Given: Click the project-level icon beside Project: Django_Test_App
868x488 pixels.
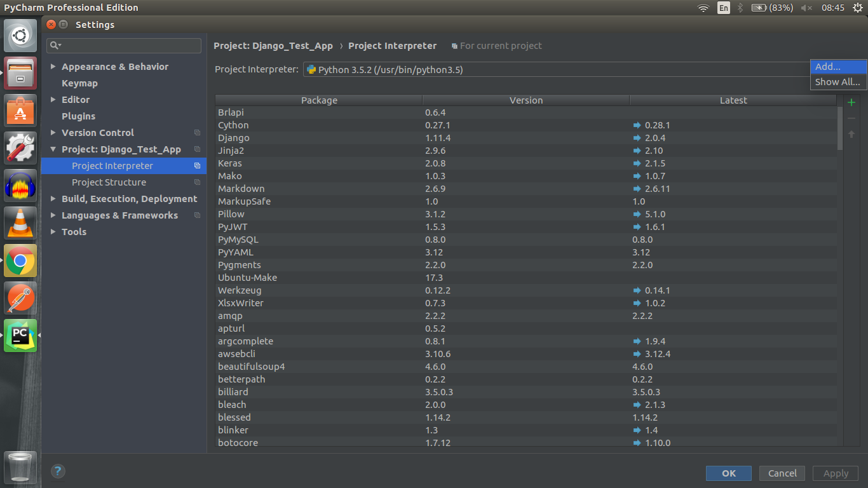Looking at the screenshot, I should [197, 149].
